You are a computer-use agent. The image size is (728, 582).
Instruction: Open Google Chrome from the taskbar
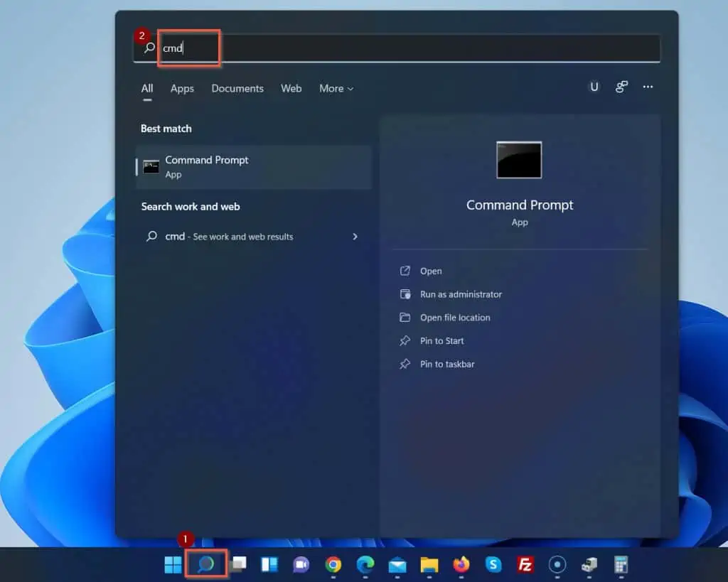[x=334, y=564]
